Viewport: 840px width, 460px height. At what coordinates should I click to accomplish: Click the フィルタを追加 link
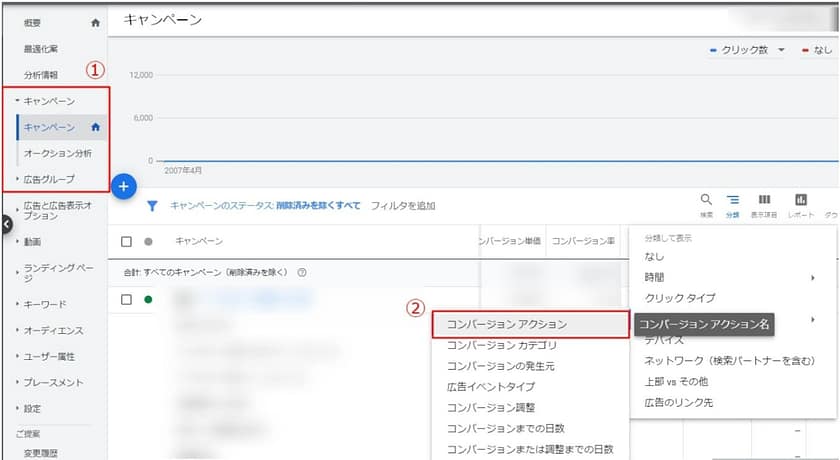pos(403,205)
